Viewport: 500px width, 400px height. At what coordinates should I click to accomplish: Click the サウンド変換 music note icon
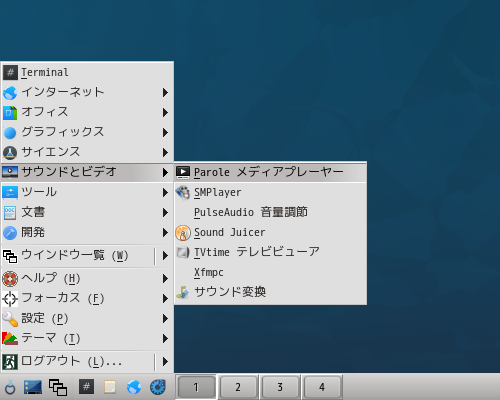183,292
